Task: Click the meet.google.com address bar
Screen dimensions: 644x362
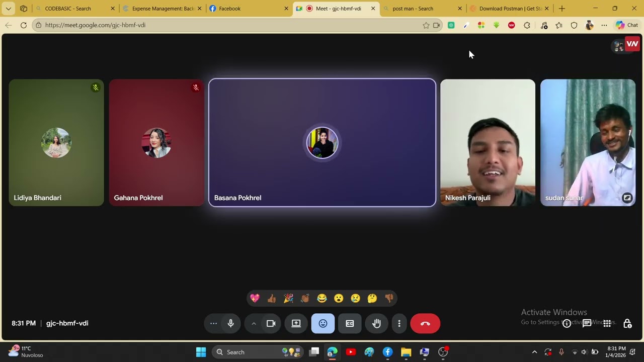Action: [231, 25]
